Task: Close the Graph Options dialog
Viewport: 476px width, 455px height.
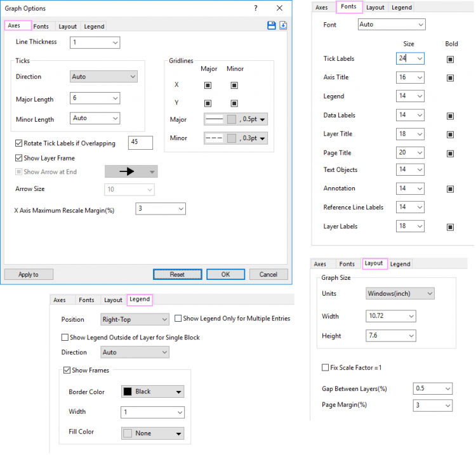Action: (280, 8)
